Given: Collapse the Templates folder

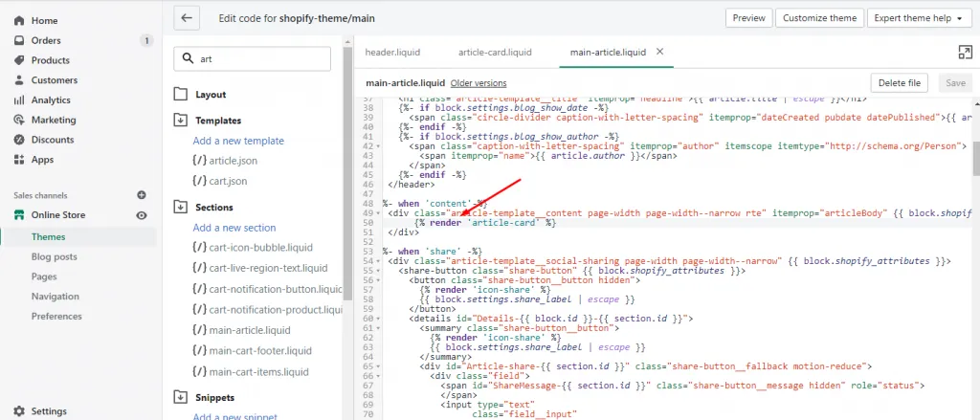Looking at the screenshot, I should point(181,120).
